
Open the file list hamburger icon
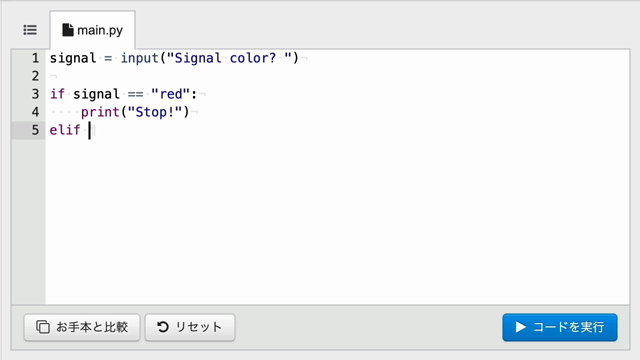click(x=30, y=30)
